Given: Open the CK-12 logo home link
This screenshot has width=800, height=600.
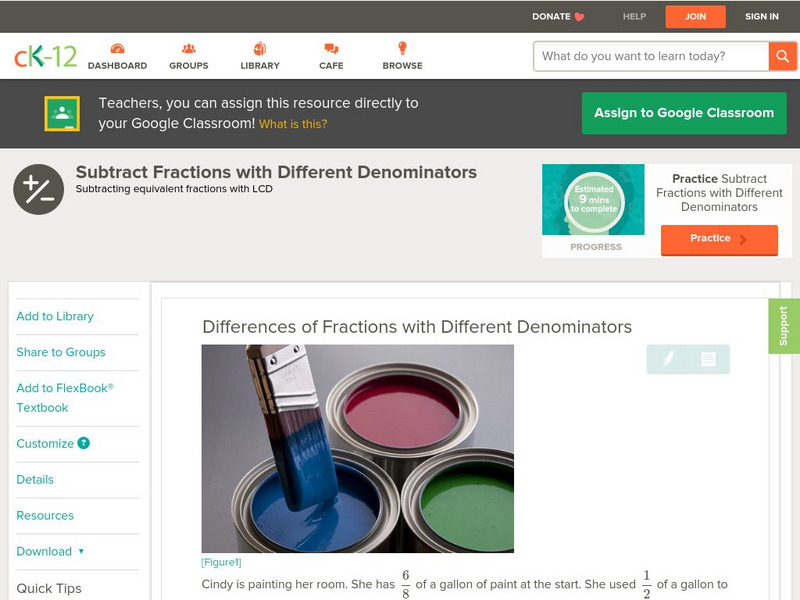Looking at the screenshot, I should (x=45, y=57).
